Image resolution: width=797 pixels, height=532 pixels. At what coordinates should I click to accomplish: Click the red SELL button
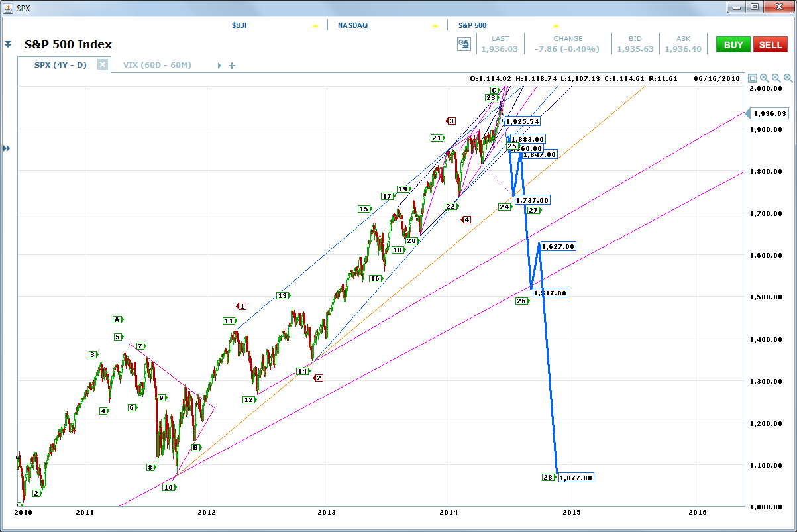coord(770,45)
